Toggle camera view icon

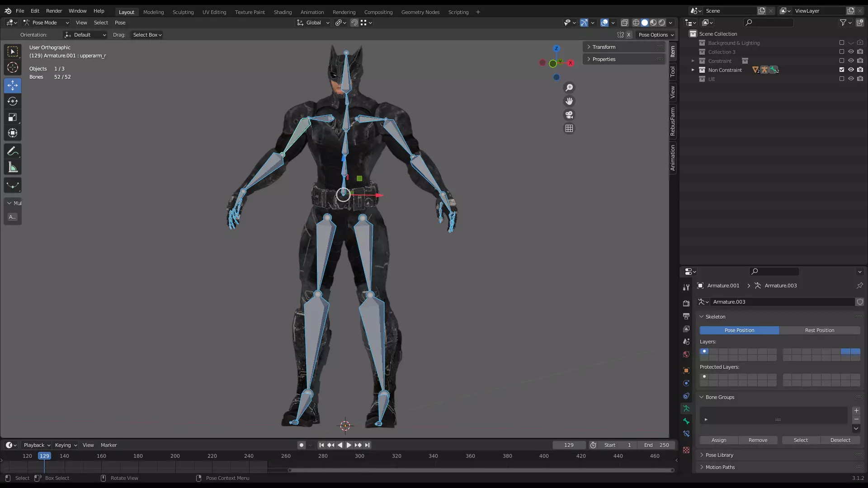point(569,115)
